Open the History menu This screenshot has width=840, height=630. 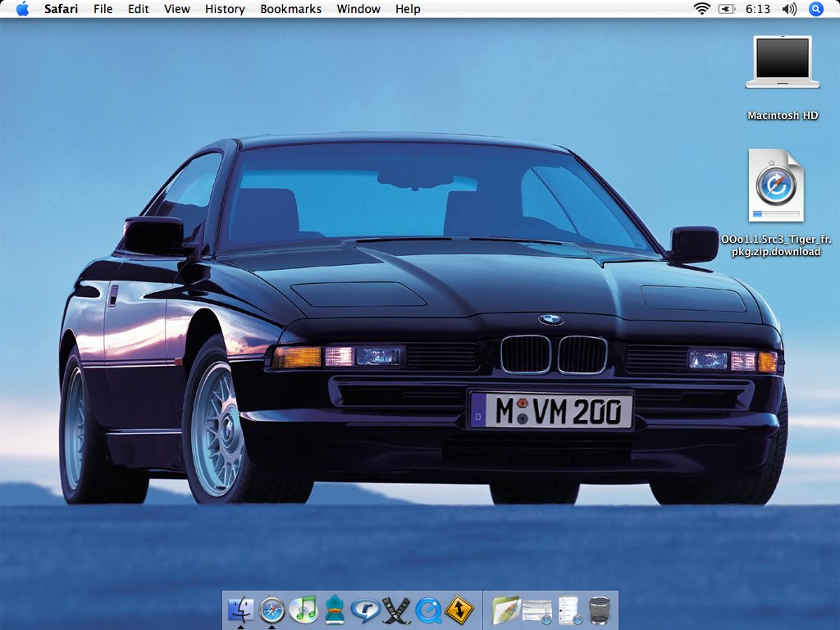tap(225, 9)
